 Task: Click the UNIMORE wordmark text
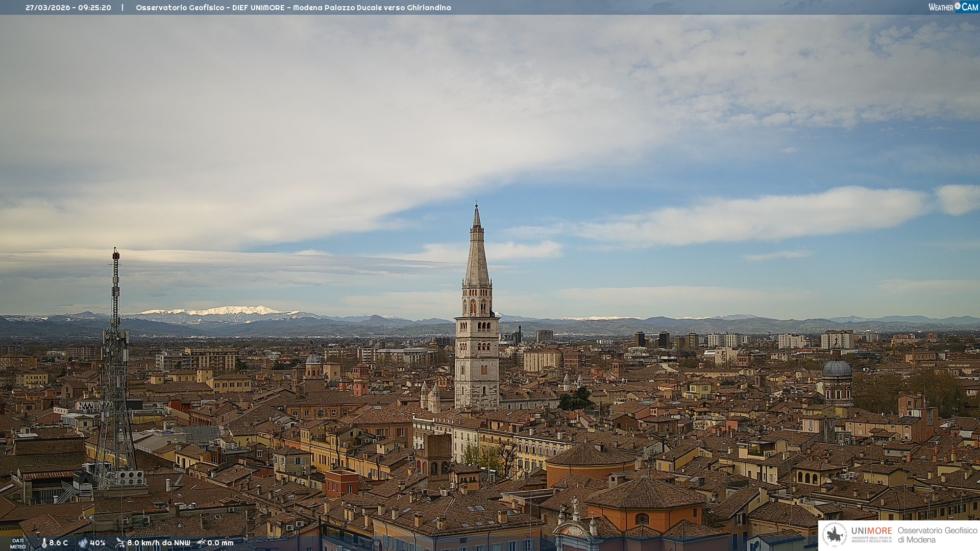(871, 531)
